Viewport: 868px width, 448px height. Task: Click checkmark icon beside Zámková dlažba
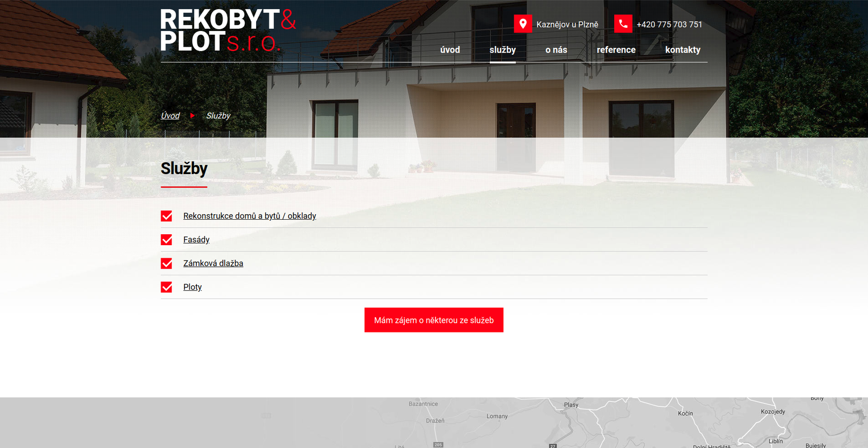167,264
